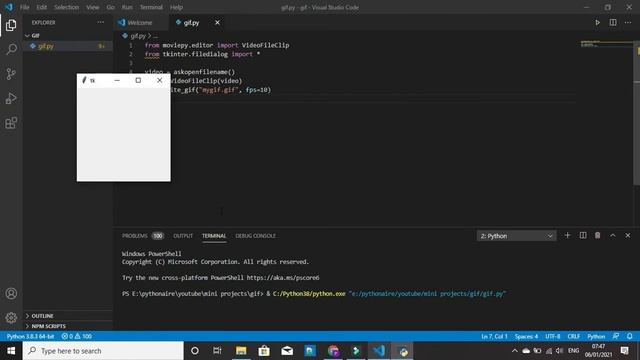Open the Search view in activity bar
The image size is (640, 360).
(11, 49)
